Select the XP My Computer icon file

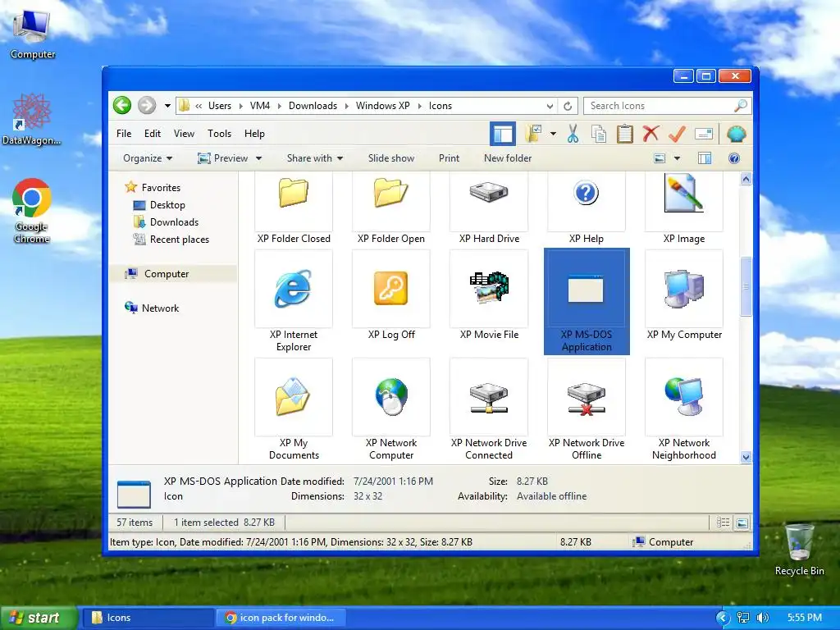click(684, 295)
